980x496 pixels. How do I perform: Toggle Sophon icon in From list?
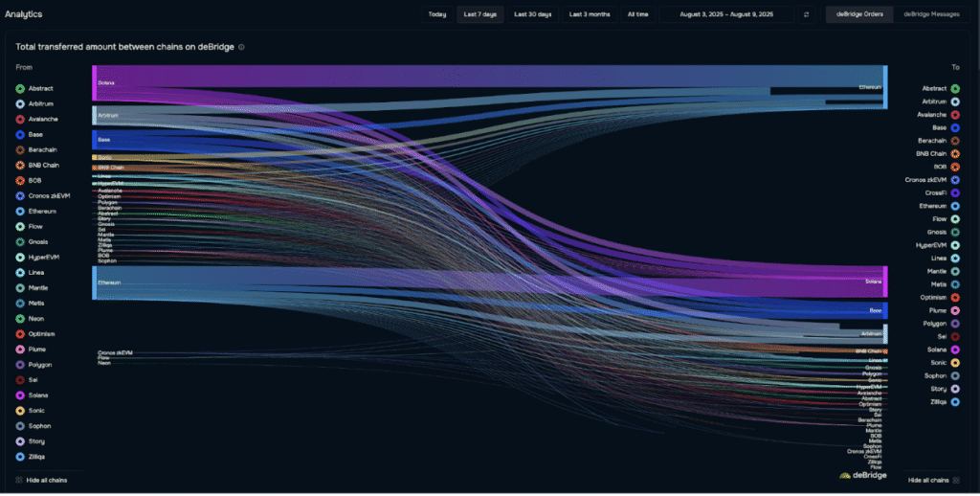point(20,426)
